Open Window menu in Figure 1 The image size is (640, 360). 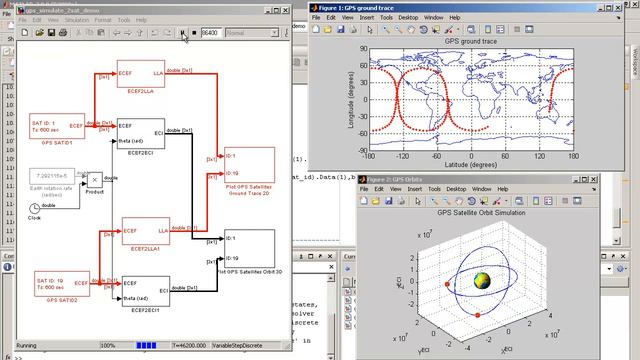tap(433, 18)
